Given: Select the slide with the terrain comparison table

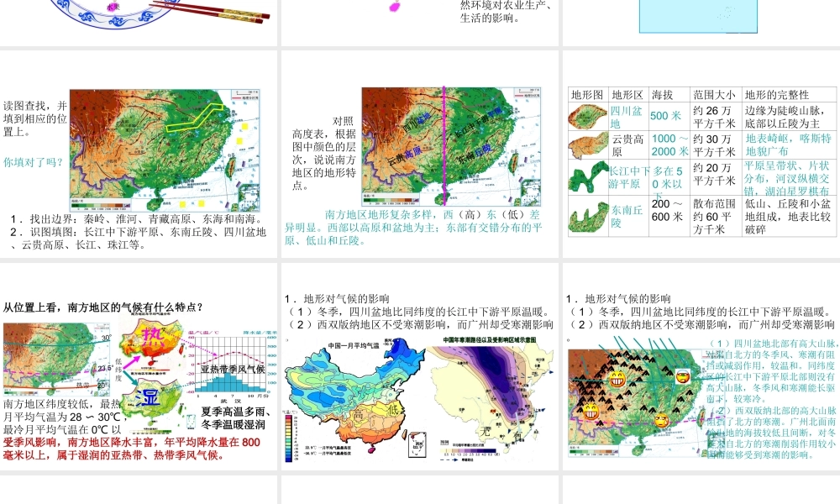Looking at the screenshot, I should pyautogui.click(x=701, y=155).
